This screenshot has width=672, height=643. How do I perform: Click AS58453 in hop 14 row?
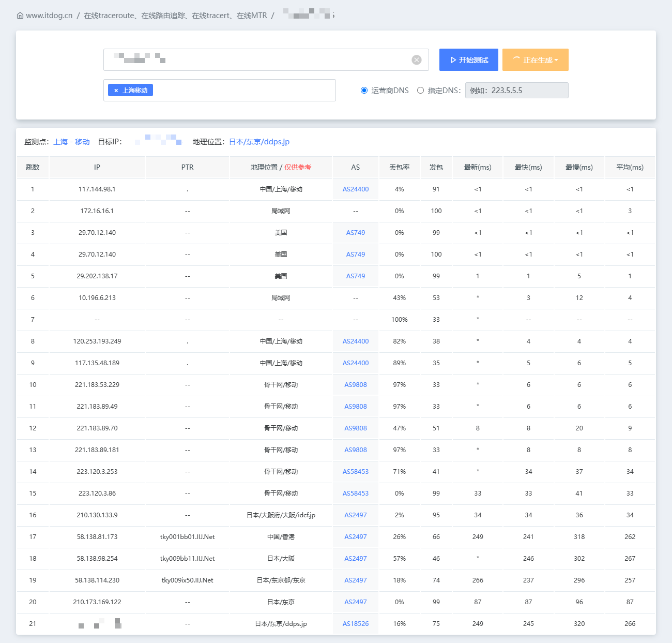coord(356,472)
